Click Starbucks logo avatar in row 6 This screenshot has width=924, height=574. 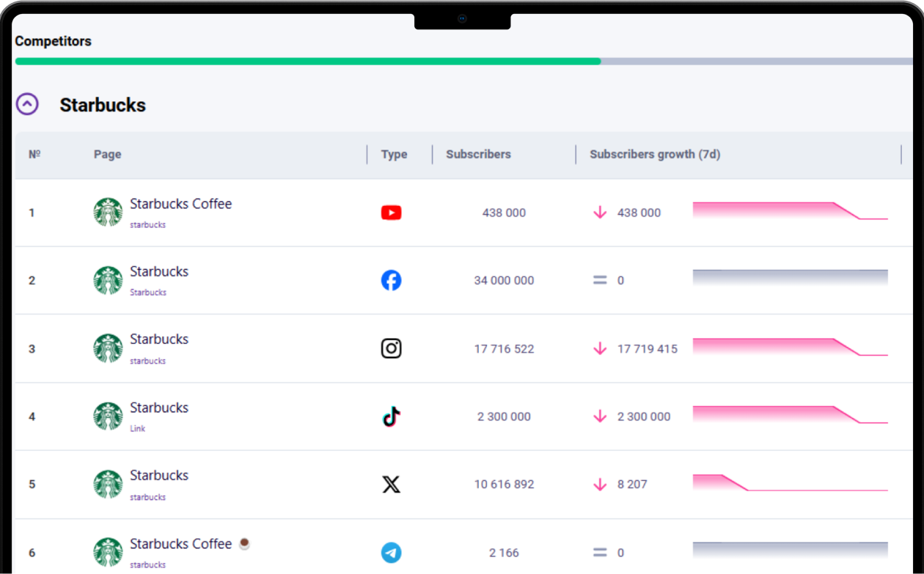[x=108, y=552]
